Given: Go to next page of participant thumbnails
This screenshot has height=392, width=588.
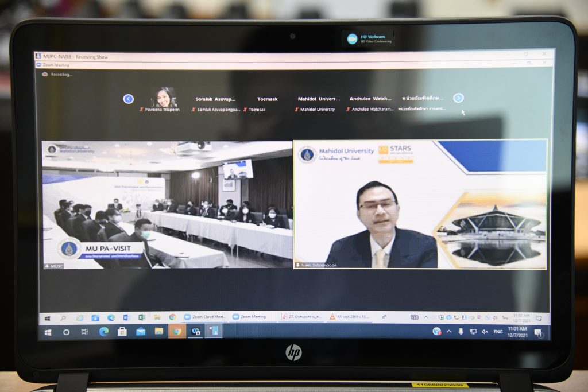Looking at the screenshot, I should (458, 98).
